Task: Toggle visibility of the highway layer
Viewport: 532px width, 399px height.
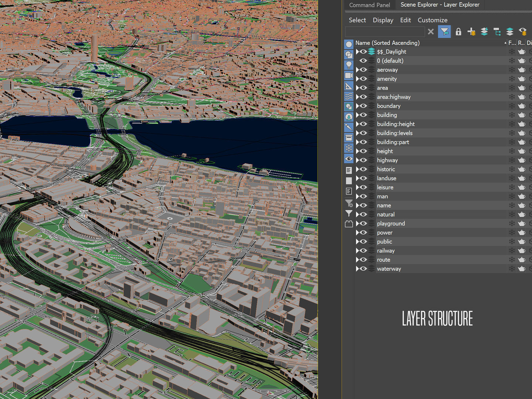Action: [364, 160]
